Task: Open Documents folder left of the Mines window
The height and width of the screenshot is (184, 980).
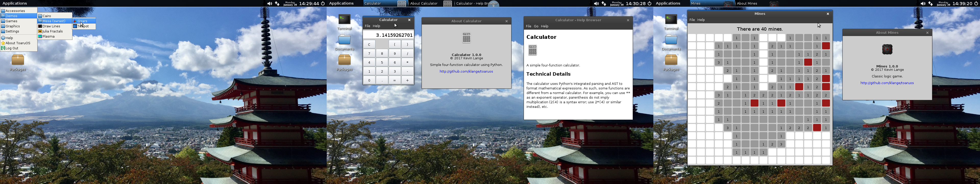Action: coord(671,43)
